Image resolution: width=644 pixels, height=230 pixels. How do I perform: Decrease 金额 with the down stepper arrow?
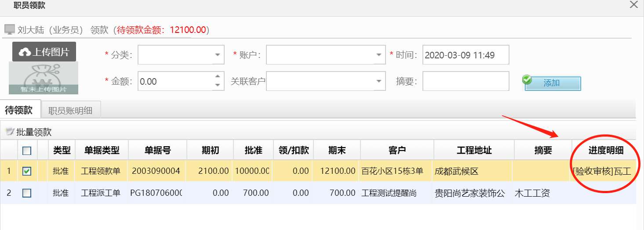point(217,86)
